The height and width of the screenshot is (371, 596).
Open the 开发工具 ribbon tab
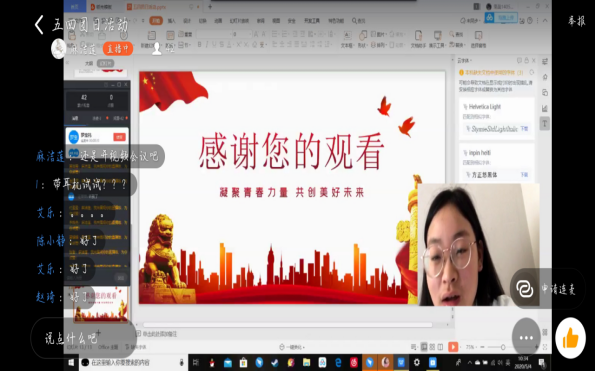pyautogui.click(x=312, y=21)
